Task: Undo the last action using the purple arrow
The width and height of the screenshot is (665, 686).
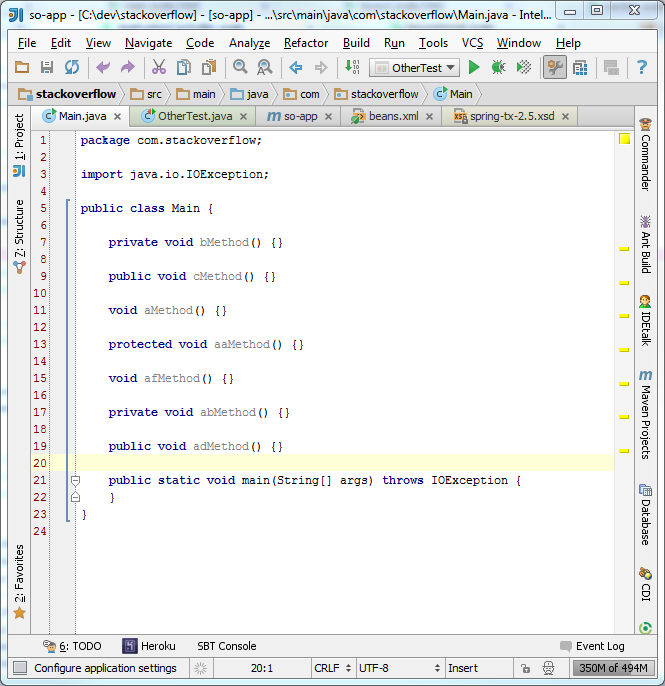Action: point(103,67)
